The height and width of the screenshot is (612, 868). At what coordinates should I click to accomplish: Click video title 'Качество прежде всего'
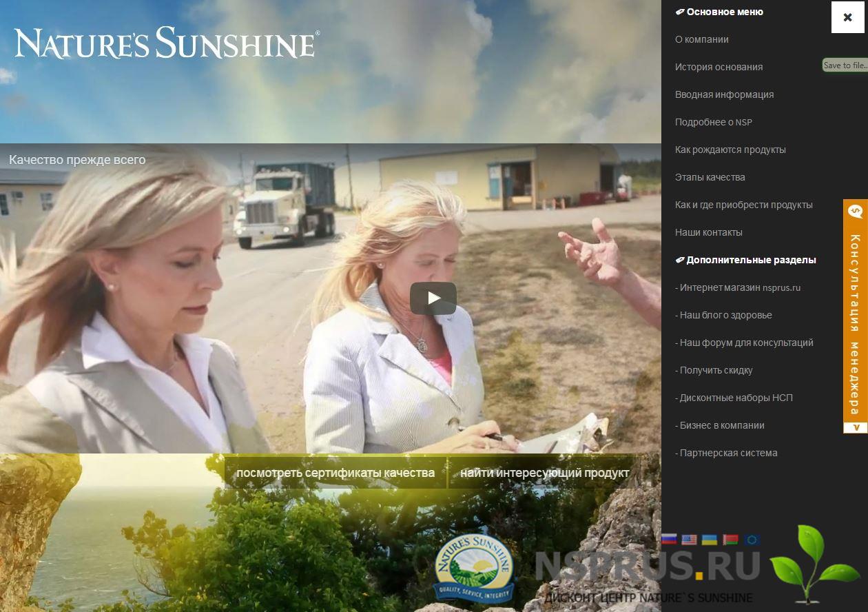(x=77, y=160)
